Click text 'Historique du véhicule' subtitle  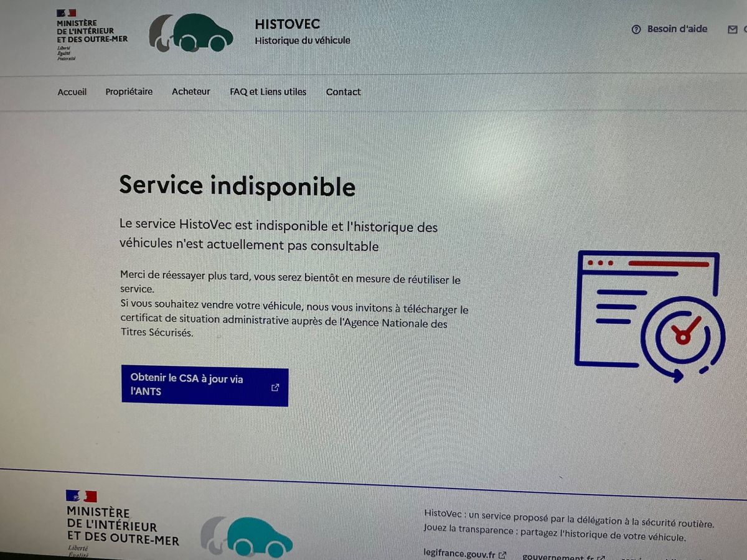[303, 40]
